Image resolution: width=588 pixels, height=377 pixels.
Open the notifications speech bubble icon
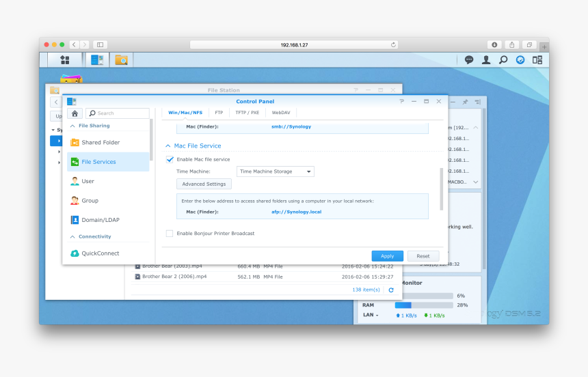(x=469, y=60)
